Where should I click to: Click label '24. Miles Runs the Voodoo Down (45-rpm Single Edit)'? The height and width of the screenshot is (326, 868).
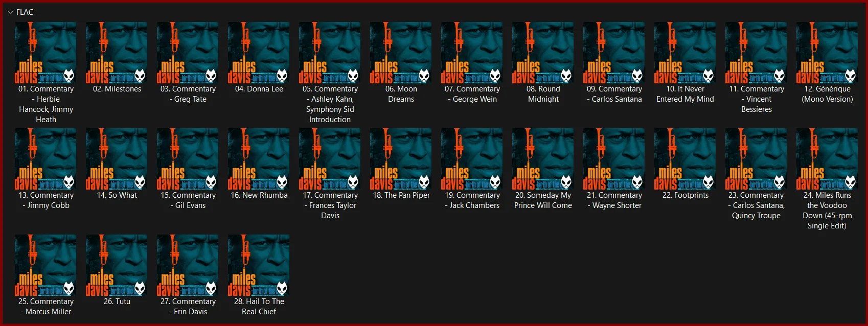click(827, 211)
